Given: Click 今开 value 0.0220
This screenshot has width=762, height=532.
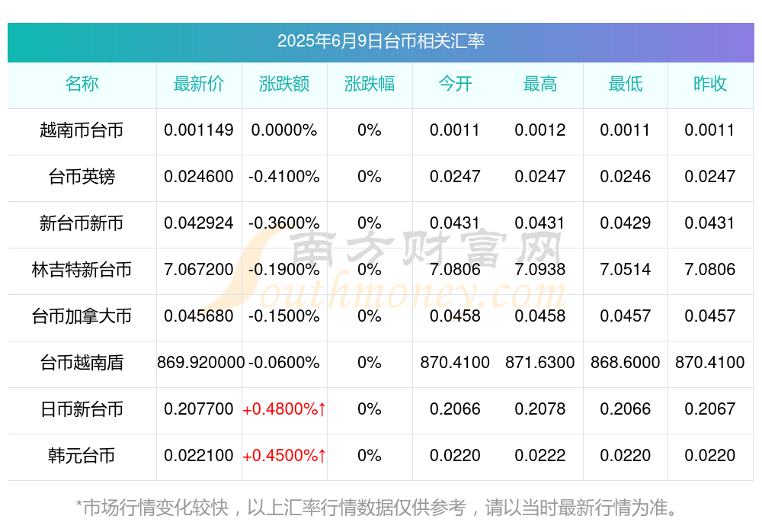Looking at the screenshot, I should (x=455, y=456).
